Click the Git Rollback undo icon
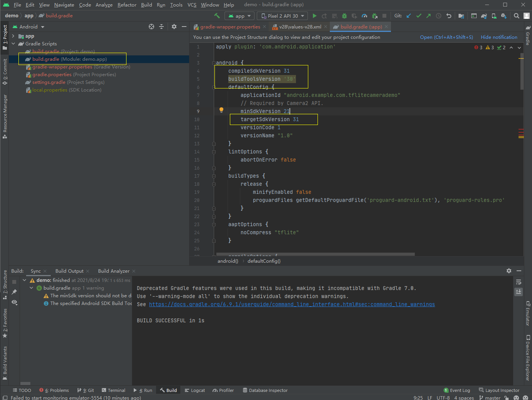The image size is (532, 400). pos(449,16)
